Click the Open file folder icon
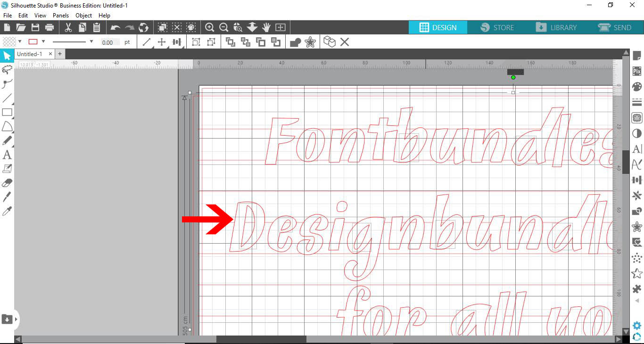 [21, 27]
